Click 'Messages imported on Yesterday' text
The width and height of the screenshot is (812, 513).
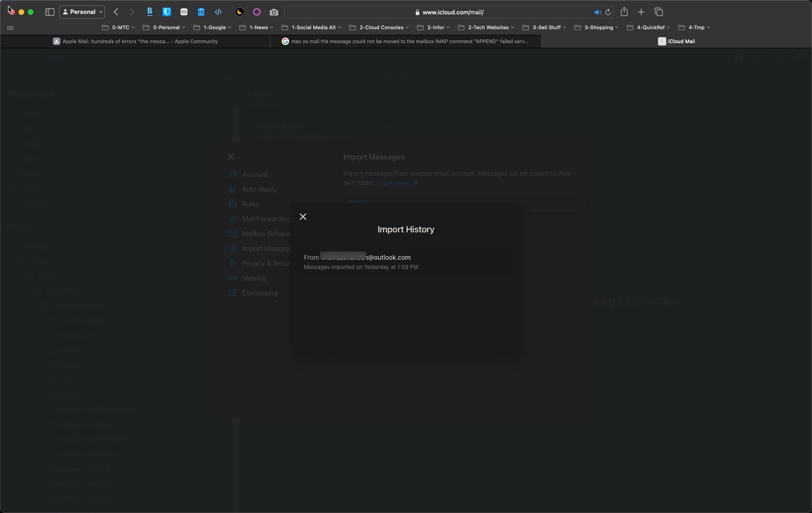tap(361, 267)
